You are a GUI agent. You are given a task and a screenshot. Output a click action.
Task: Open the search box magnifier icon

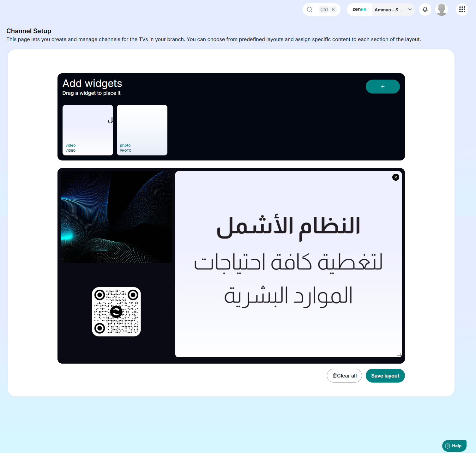pos(310,9)
